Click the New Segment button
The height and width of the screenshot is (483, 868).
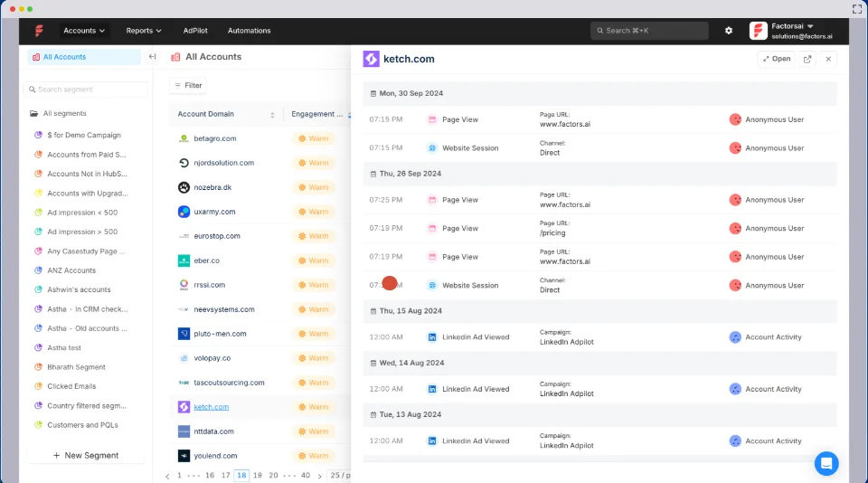[86, 455]
